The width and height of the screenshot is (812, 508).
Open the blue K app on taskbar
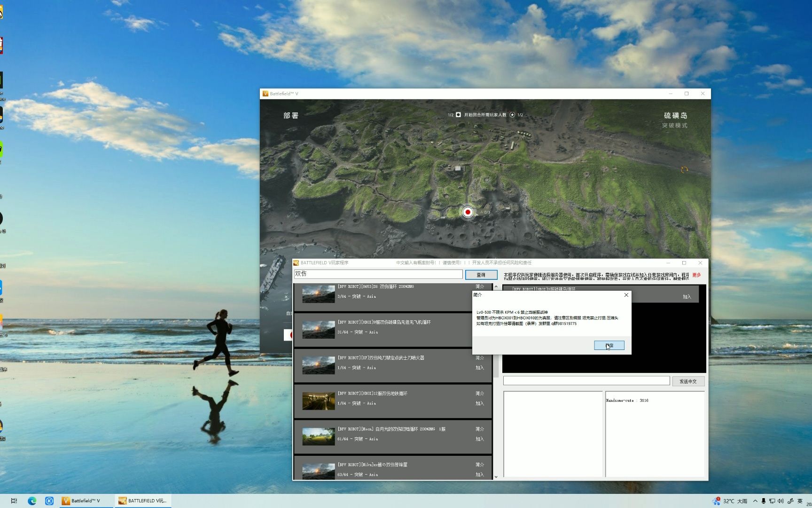[x=49, y=501]
